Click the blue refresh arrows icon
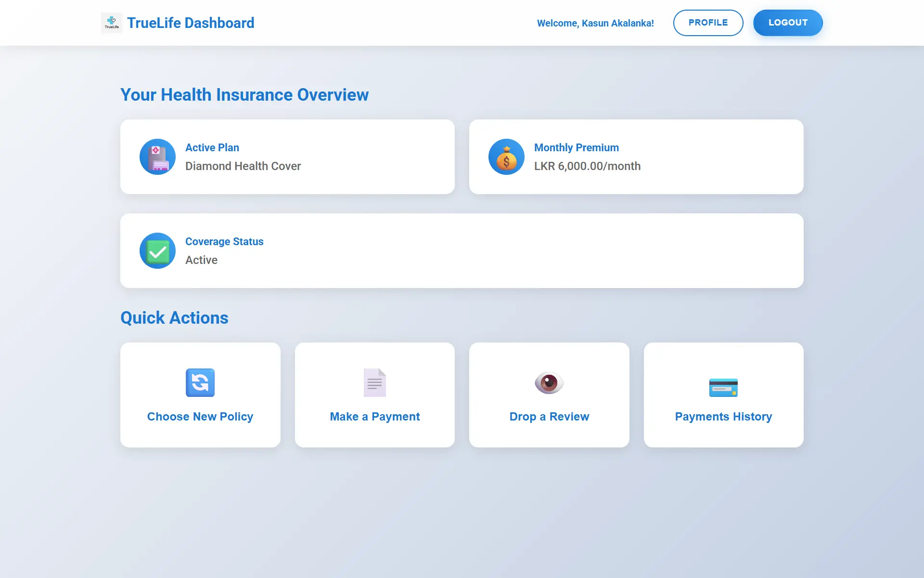The image size is (924, 578). [x=200, y=383]
